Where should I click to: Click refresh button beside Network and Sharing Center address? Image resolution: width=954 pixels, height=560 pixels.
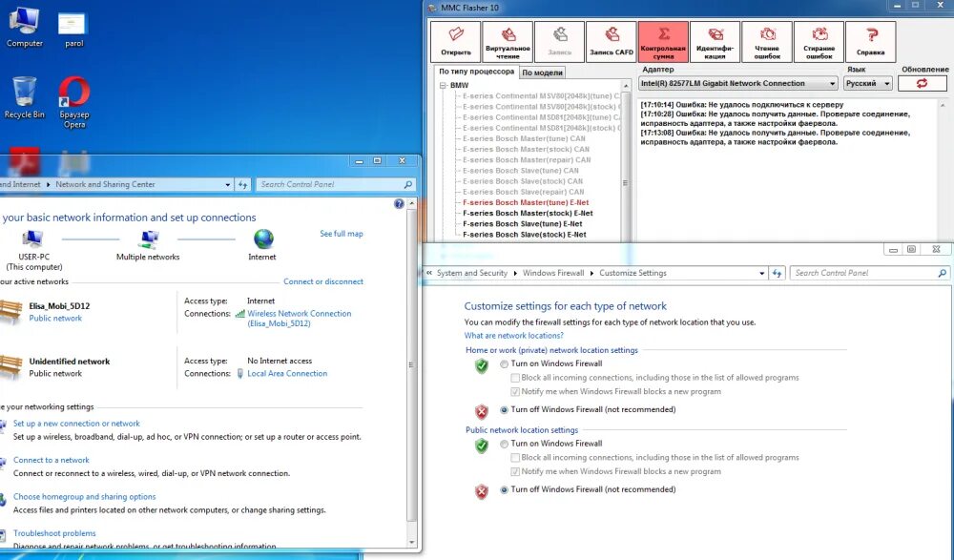tap(242, 184)
